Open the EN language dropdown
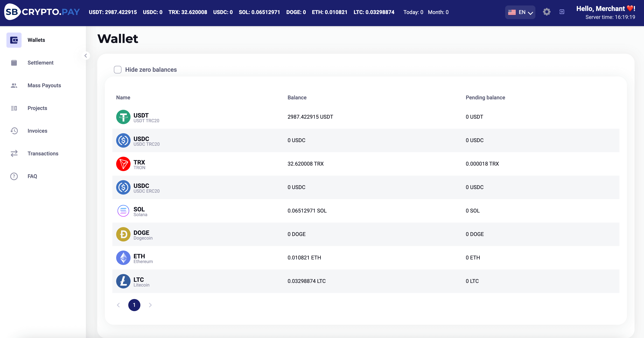 (520, 12)
